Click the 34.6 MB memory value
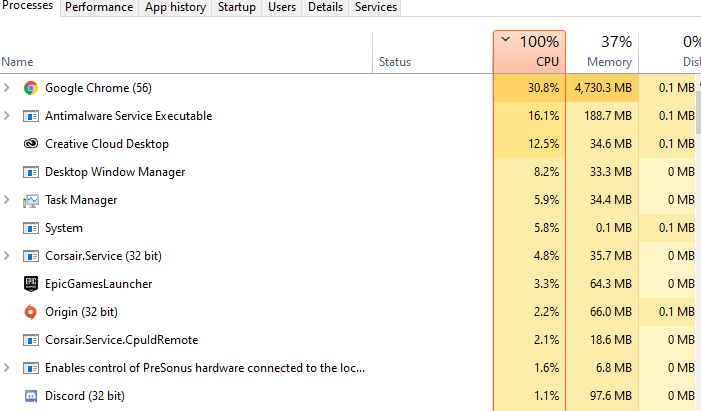 [611, 144]
